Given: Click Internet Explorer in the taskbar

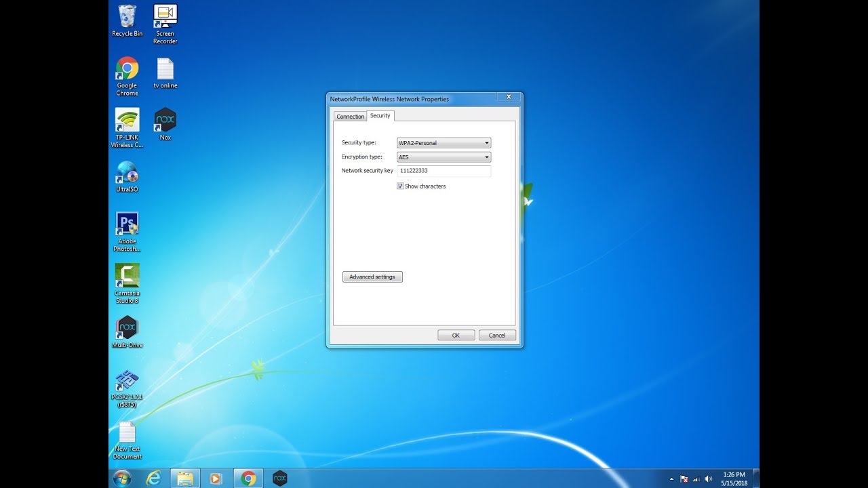Looking at the screenshot, I should pyautogui.click(x=154, y=479).
